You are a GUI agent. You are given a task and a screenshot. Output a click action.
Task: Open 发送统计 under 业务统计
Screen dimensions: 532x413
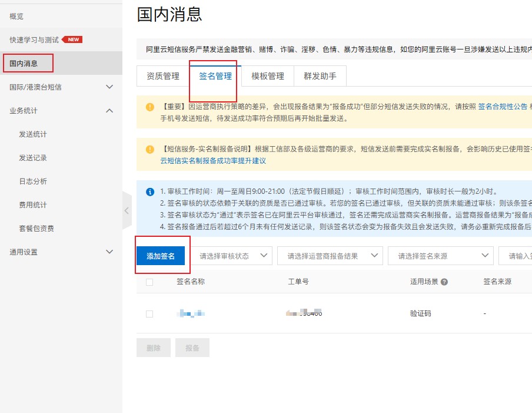point(32,134)
